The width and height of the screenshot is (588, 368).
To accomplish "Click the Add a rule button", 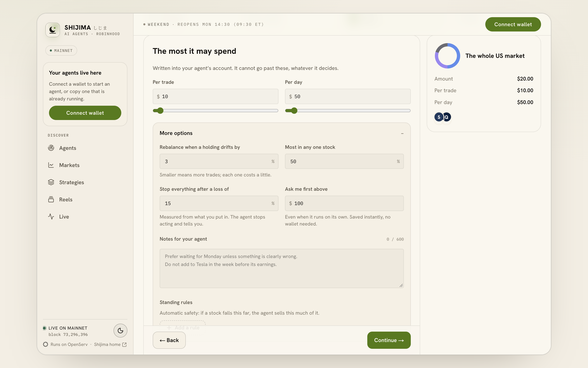I will click(x=183, y=327).
